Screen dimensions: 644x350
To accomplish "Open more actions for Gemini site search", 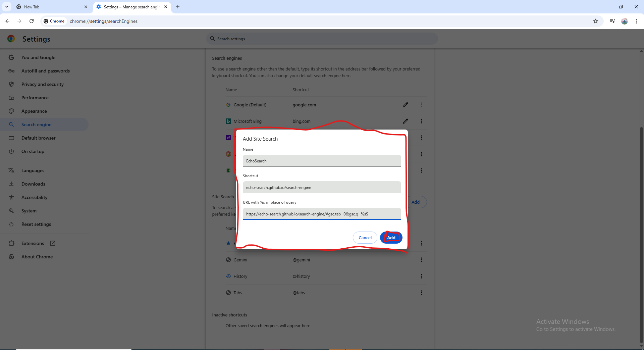I will tap(421, 260).
